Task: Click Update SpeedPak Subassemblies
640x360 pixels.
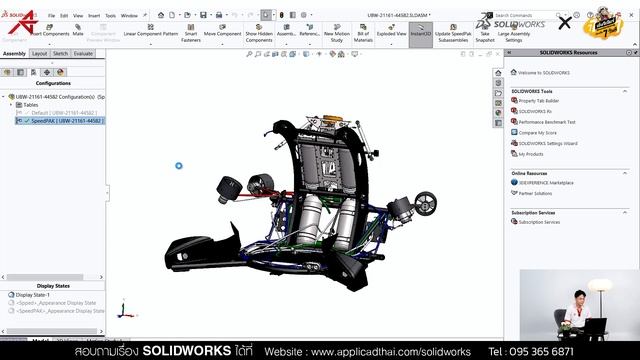Action: coord(453,33)
